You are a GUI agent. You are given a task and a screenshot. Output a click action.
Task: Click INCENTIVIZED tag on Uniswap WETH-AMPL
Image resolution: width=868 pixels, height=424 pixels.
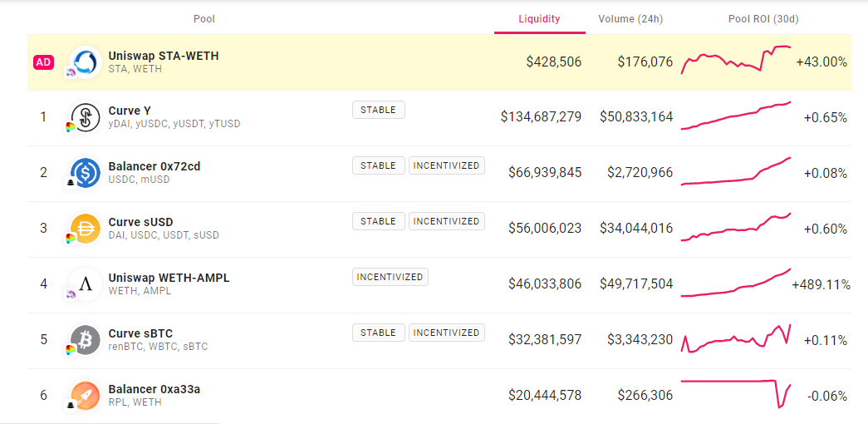(x=390, y=277)
